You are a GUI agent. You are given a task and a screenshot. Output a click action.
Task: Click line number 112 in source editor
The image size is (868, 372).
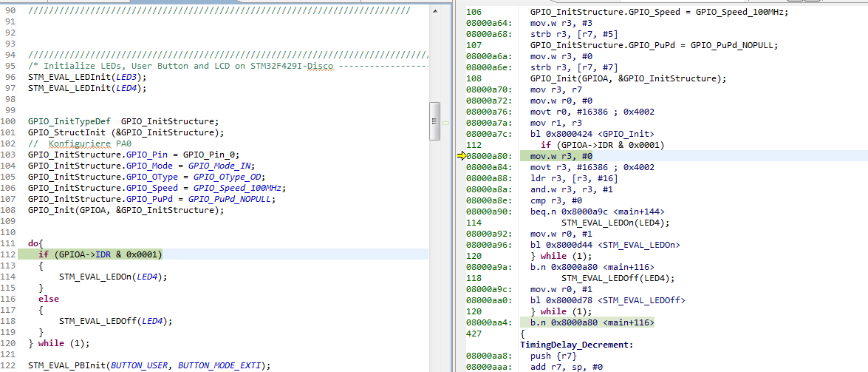[10, 254]
